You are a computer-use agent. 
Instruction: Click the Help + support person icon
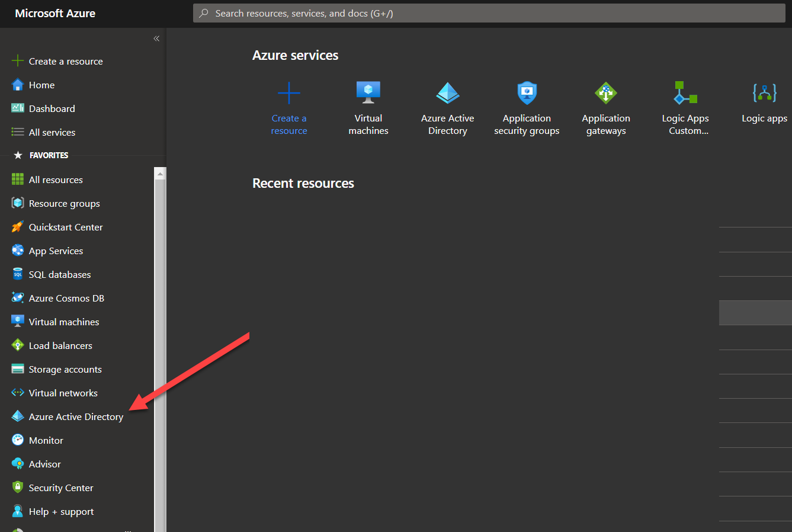pos(18,511)
